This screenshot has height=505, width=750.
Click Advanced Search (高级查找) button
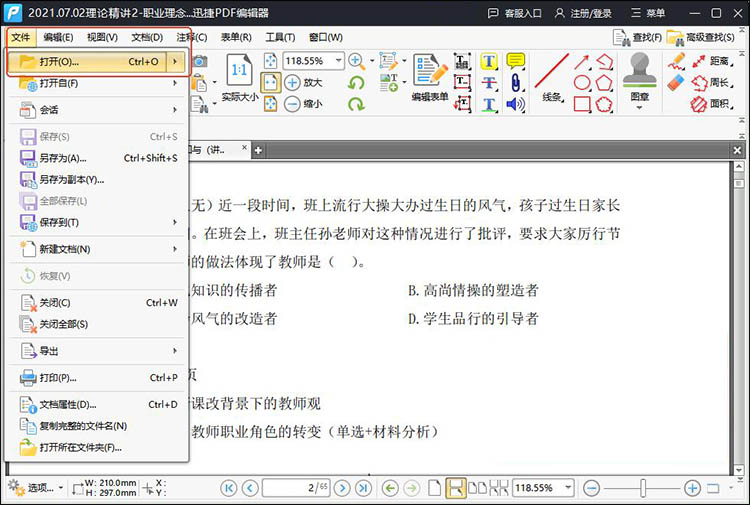[x=701, y=38]
